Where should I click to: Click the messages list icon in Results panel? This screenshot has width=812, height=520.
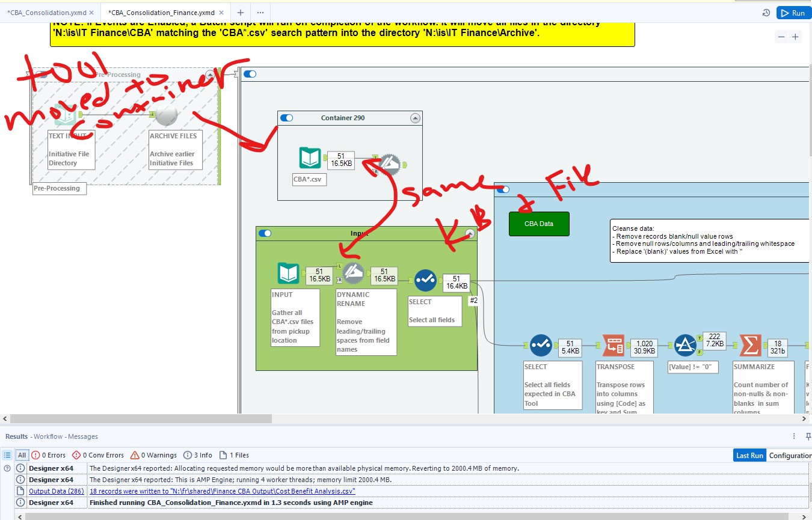pyautogui.click(x=8, y=455)
